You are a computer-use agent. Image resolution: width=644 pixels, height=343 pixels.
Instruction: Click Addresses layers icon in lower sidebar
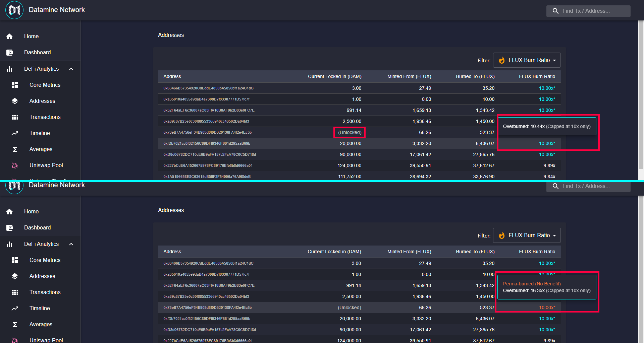tap(15, 276)
